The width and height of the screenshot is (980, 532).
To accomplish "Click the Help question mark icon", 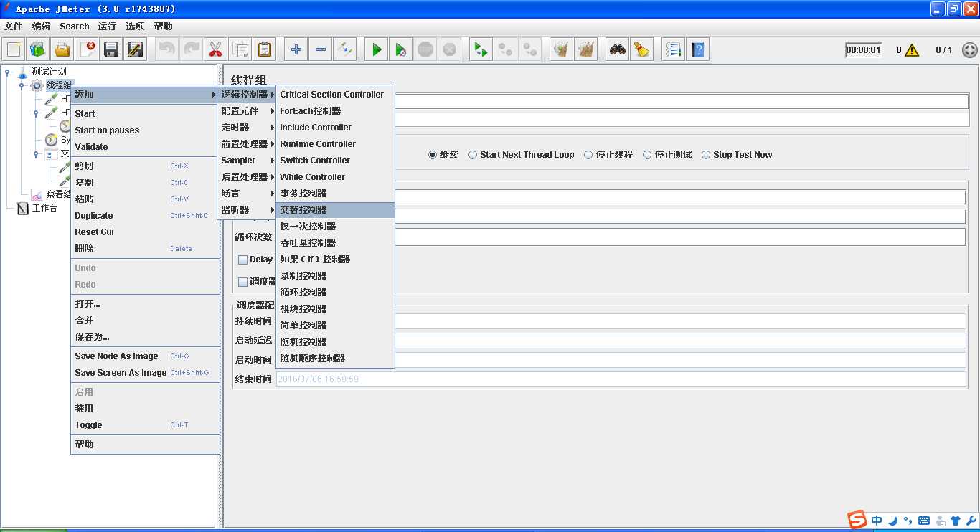I will pyautogui.click(x=697, y=49).
